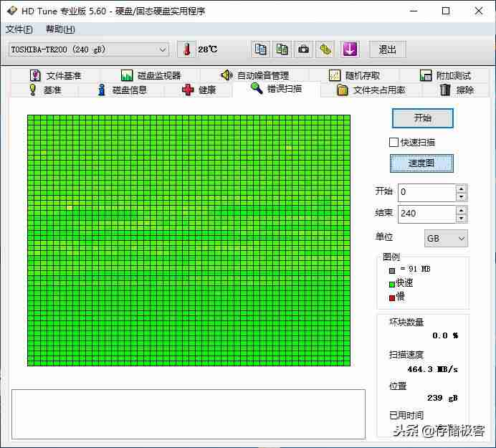
Task: Open the 文件基准 tab
Action: tap(56, 75)
